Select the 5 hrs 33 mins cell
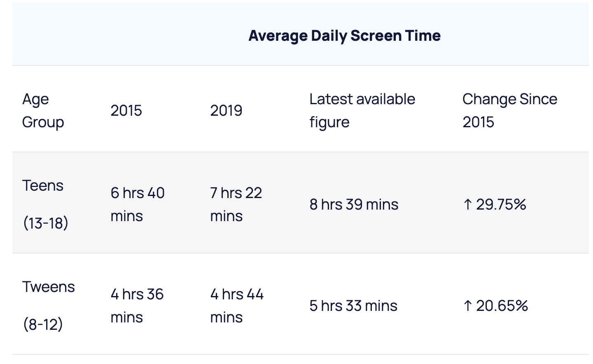The width and height of the screenshot is (593, 364). coord(353,306)
